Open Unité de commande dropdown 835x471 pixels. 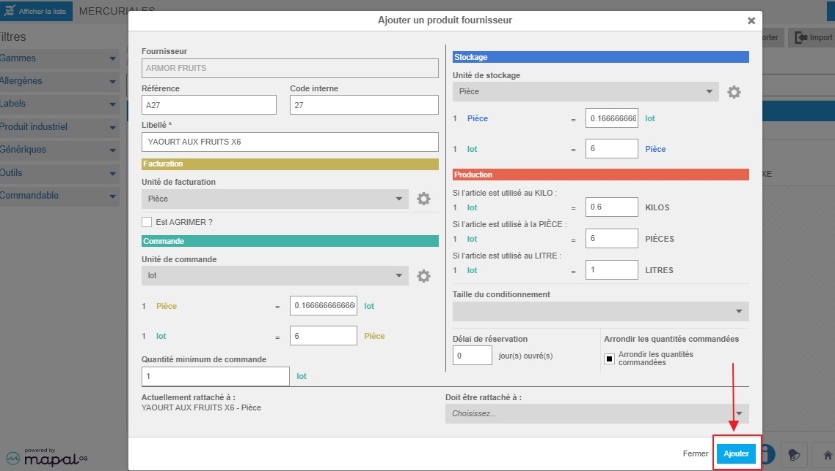(x=275, y=275)
